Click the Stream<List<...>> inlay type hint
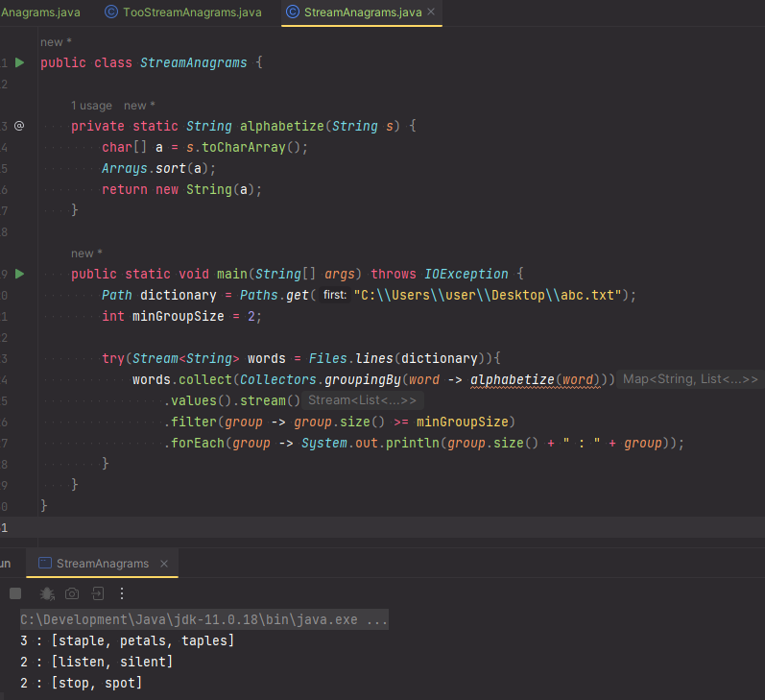The width and height of the screenshot is (765, 700). pos(363,400)
